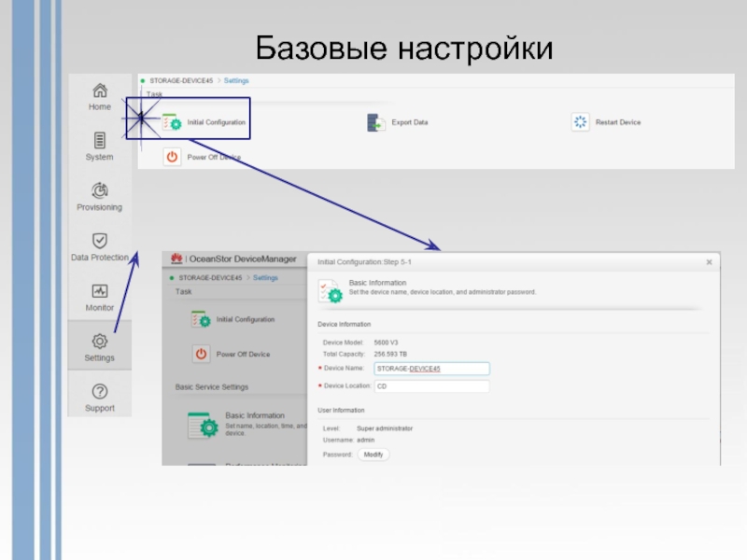This screenshot has height=560, width=747.
Task: Click the Modify password button
Action: 373,455
